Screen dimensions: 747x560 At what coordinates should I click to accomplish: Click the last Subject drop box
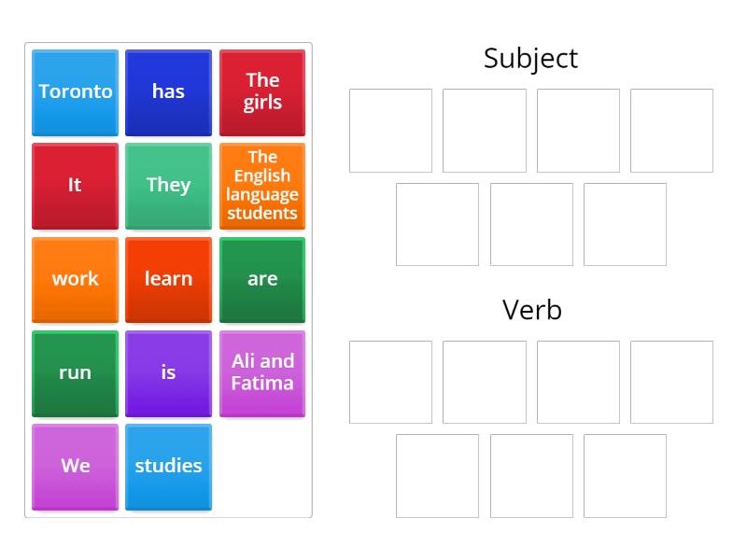click(x=625, y=224)
